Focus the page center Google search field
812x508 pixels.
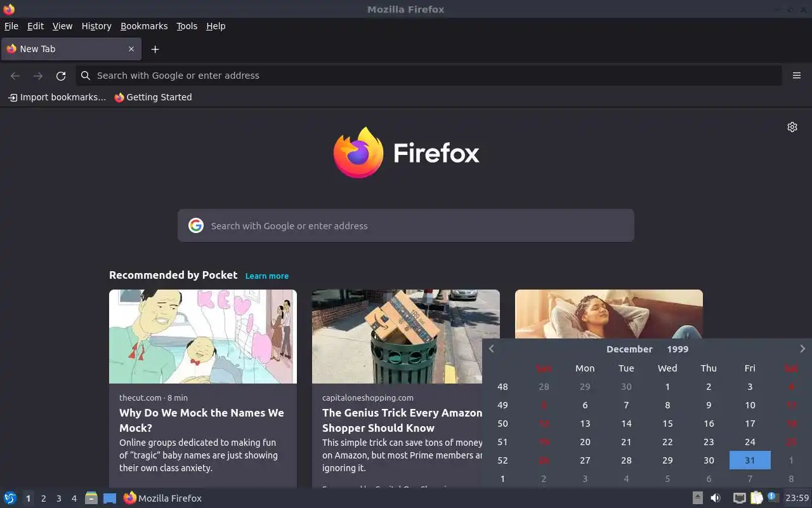coord(406,225)
